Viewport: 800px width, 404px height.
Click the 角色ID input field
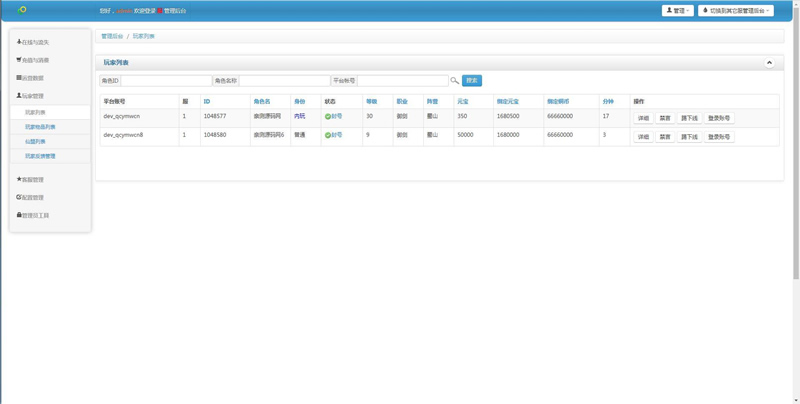(x=166, y=81)
